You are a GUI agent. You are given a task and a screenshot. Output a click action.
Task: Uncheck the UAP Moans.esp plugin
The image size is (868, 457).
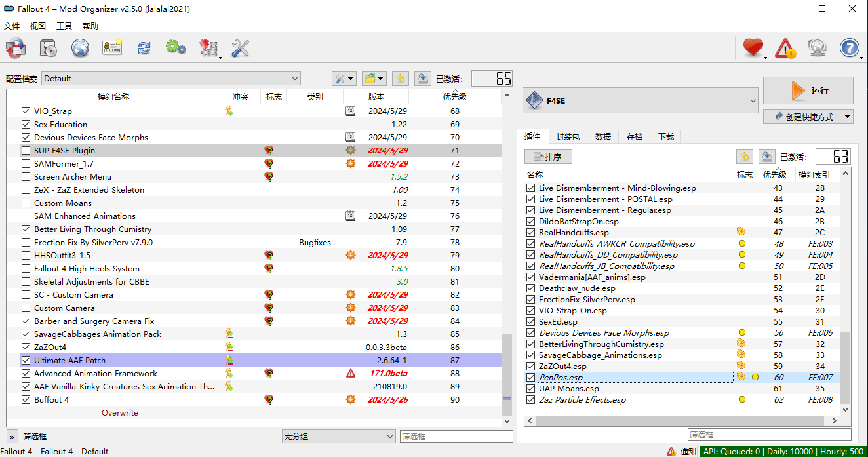(x=532, y=389)
